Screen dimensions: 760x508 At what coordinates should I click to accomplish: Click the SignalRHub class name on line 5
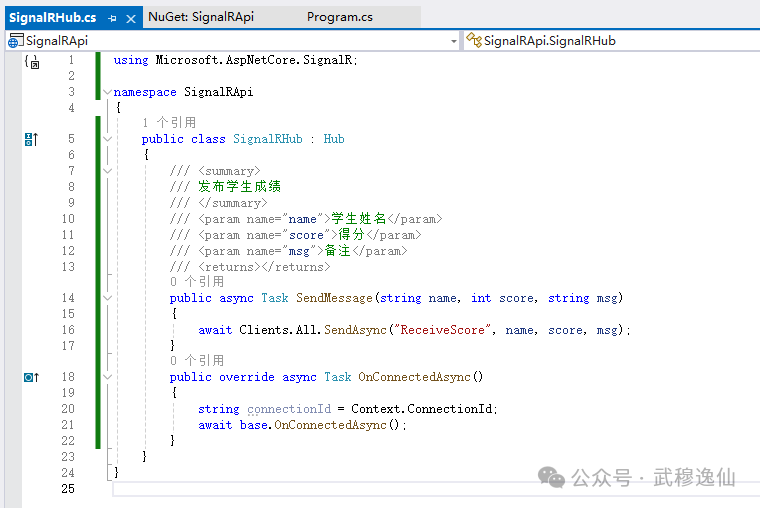[x=268, y=139]
